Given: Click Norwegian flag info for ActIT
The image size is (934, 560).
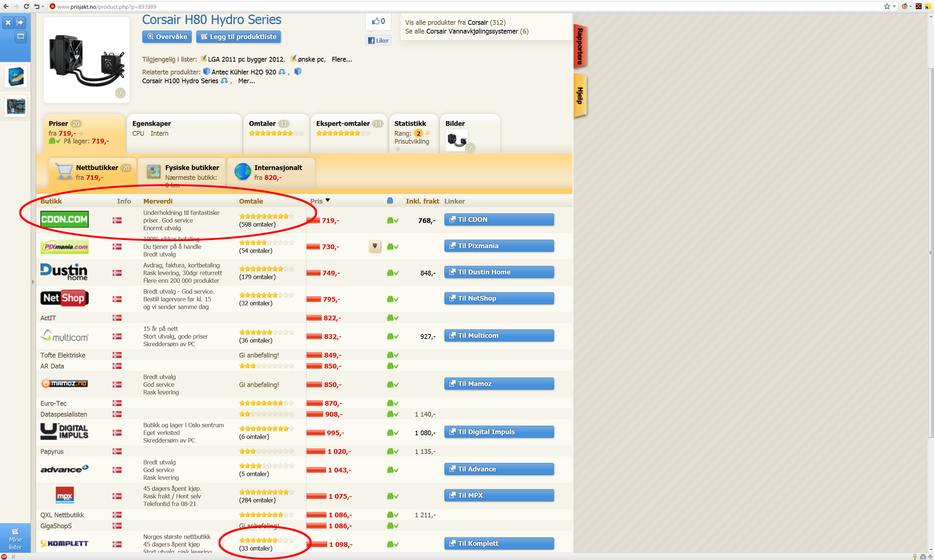Looking at the screenshot, I should tap(117, 318).
